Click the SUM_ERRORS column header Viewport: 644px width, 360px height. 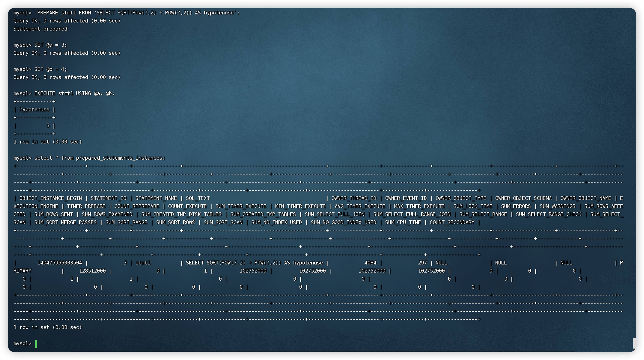pos(516,206)
